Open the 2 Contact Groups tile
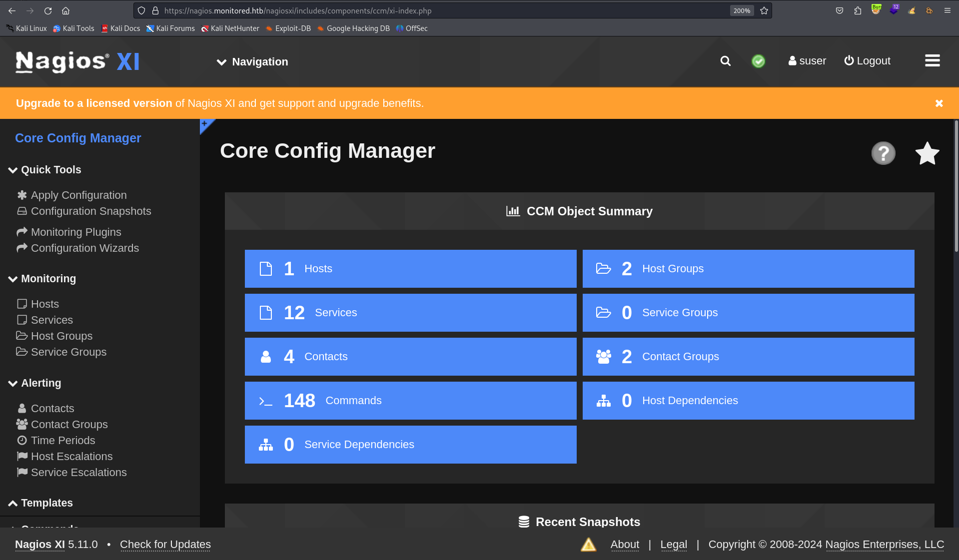The width and height of the screenshot is (959, 560). click(748, 357)
